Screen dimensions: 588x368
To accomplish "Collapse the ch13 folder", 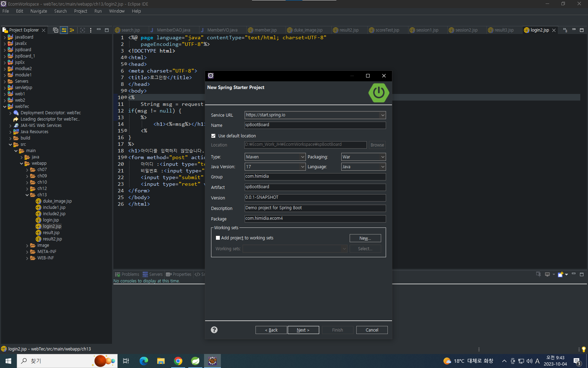I will point(27,195).
